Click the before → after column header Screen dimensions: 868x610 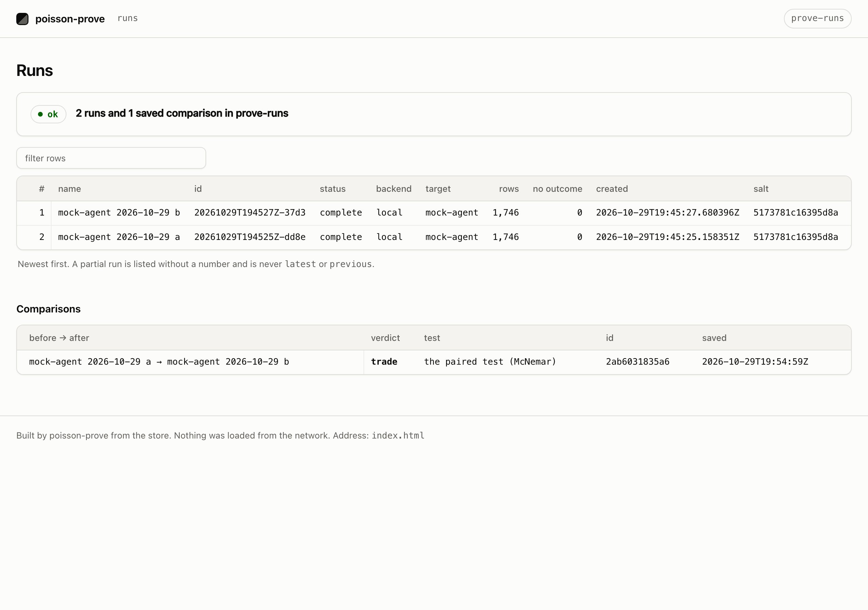[x=59, y=338]
